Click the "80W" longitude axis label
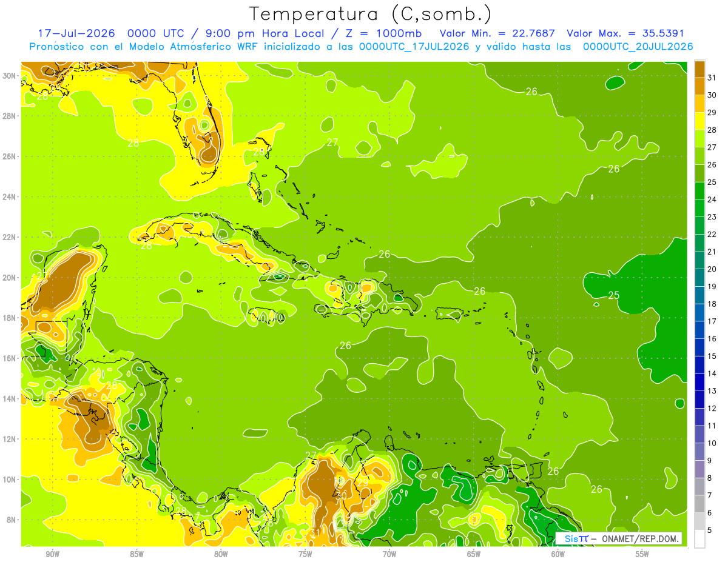 [221, 554]
